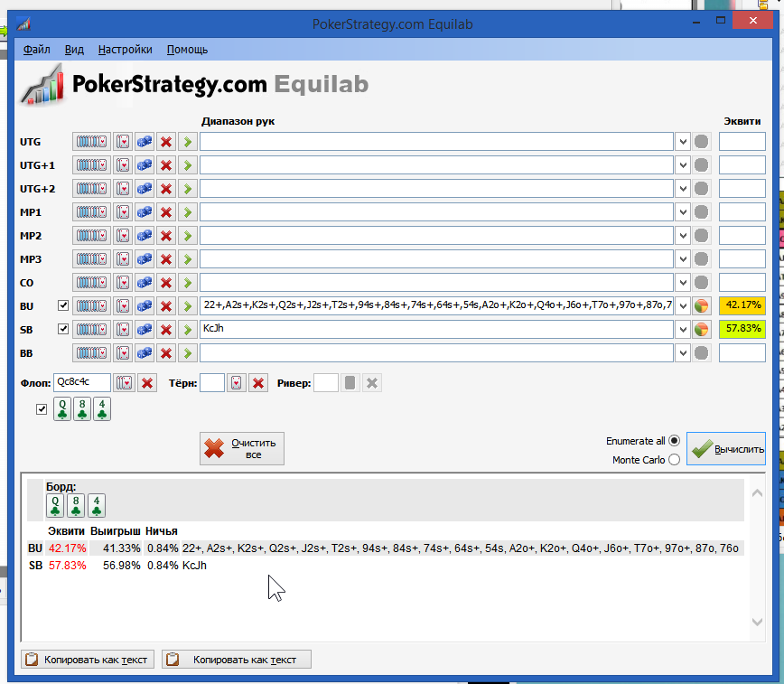Open the Файл menu
The height and width of the screenshot is (684, 784).
pyautogui.click(x=36, y=50)
